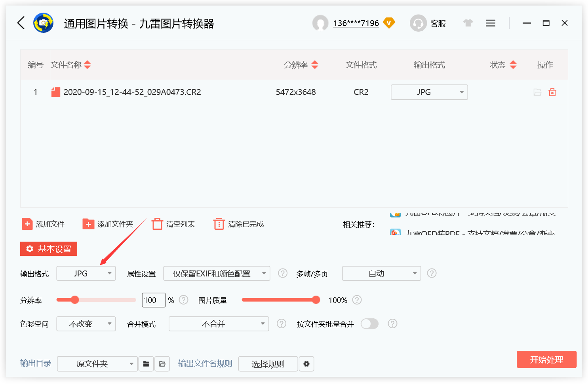Viewport: 588px width, 384px height.
Task: Open the user avatar profile
Action: [320, 23]
